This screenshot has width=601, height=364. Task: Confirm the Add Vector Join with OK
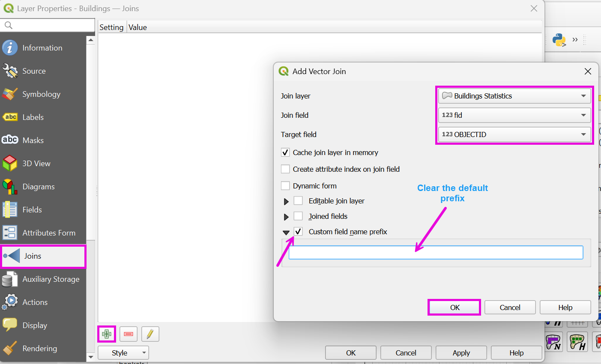454,307
